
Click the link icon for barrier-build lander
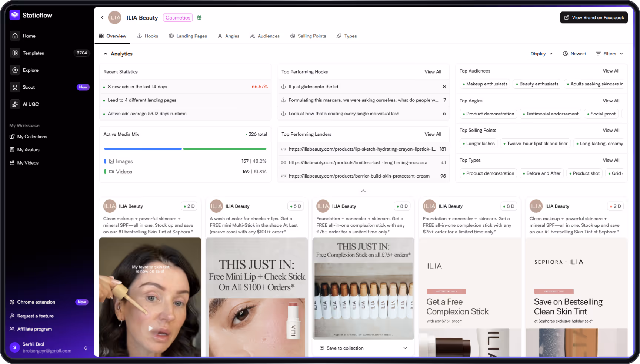[x=283, y=176]
